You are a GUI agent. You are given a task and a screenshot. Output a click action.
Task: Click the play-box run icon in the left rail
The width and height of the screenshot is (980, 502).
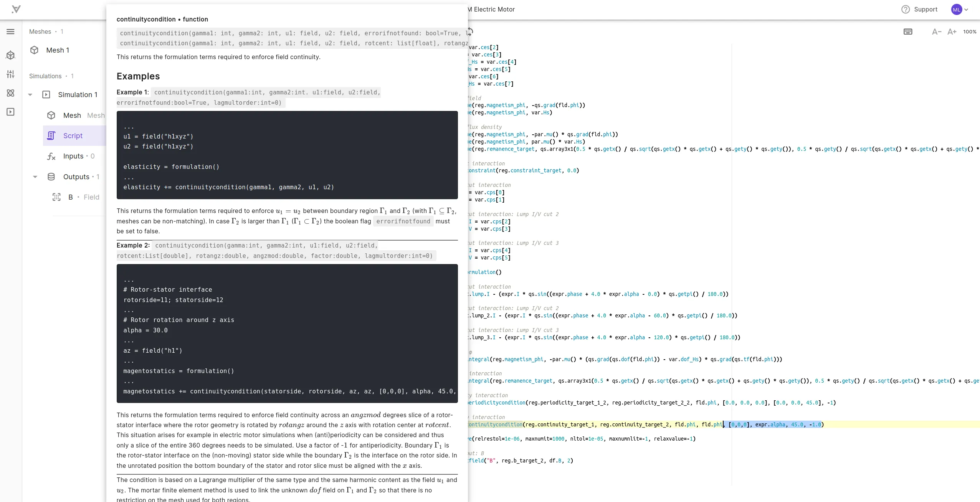[x=10, y=112]
